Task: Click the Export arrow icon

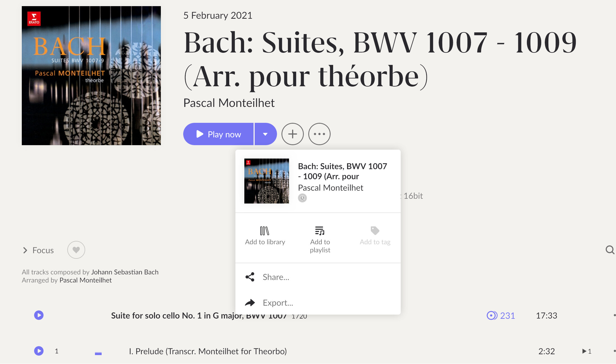Action: pyautogui.click(x=250, y=303)
